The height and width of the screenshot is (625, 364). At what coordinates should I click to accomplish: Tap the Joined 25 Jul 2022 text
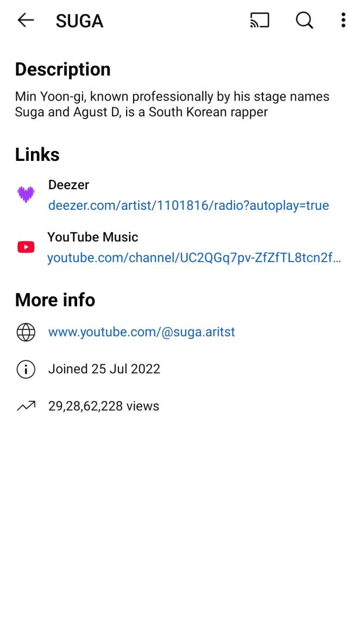point(104,369)
